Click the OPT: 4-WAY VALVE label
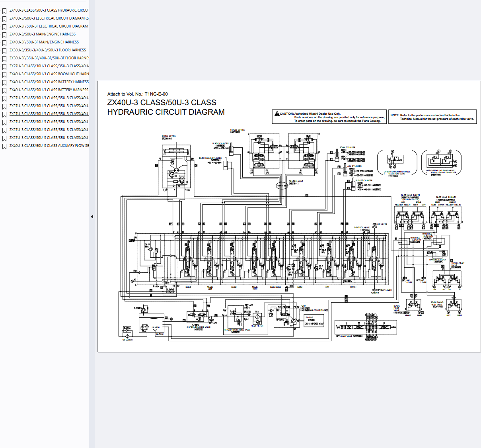The height and width of the screenshot is (448, 481). pyautogui.click(x=349, y=336)
